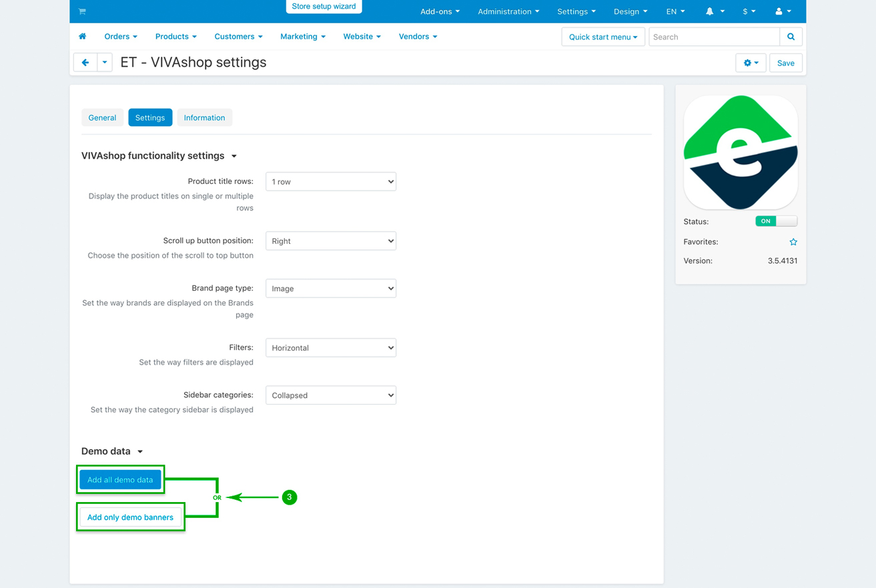Mark add-on as favorite with star

tap(793, 242)
